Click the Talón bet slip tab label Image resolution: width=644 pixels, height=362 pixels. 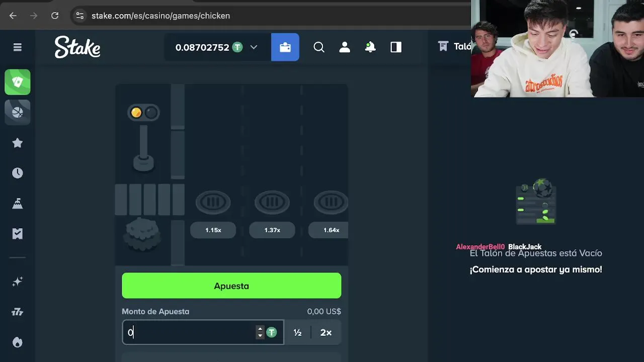[x=462, y=47]
